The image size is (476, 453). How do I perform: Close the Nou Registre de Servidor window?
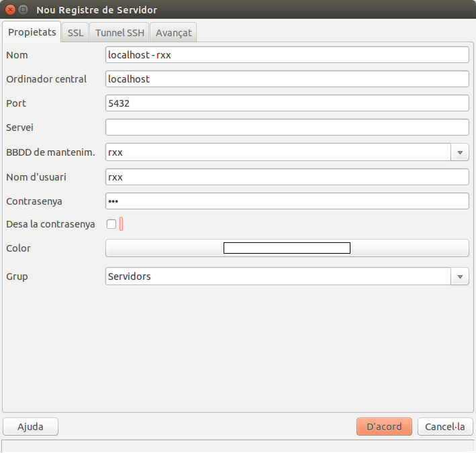[10, 10]
